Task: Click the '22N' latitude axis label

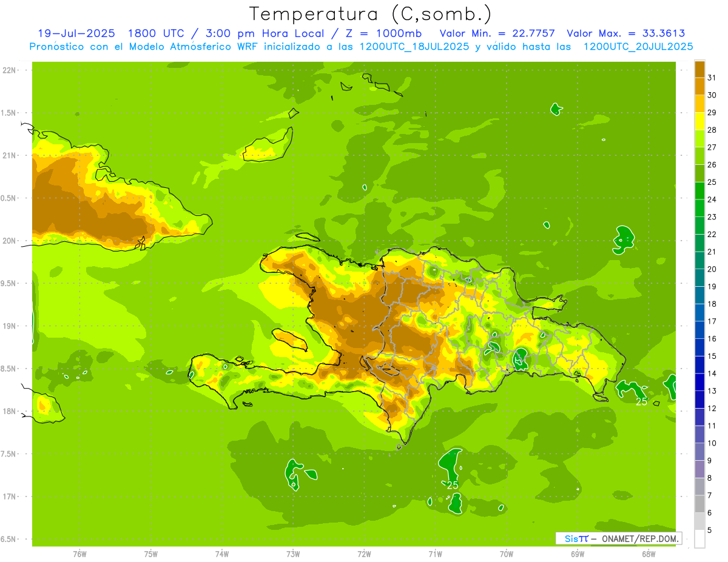Action: click(9, 70)
